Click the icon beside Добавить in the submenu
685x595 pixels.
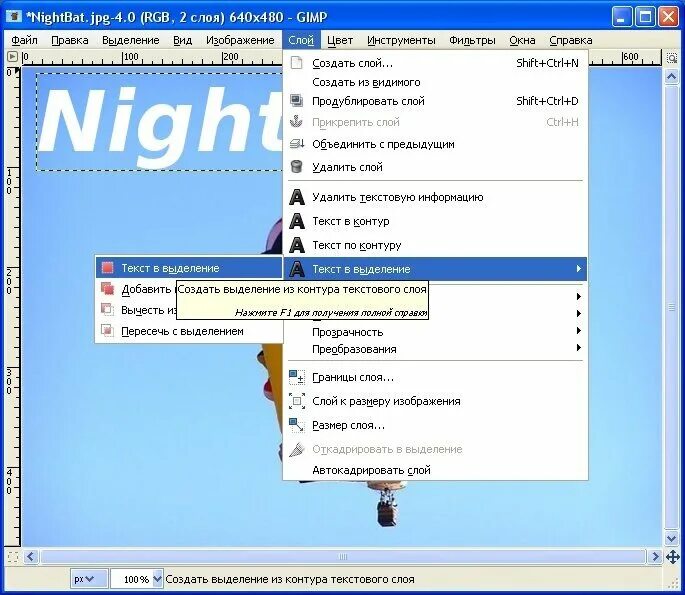[107, 289]
